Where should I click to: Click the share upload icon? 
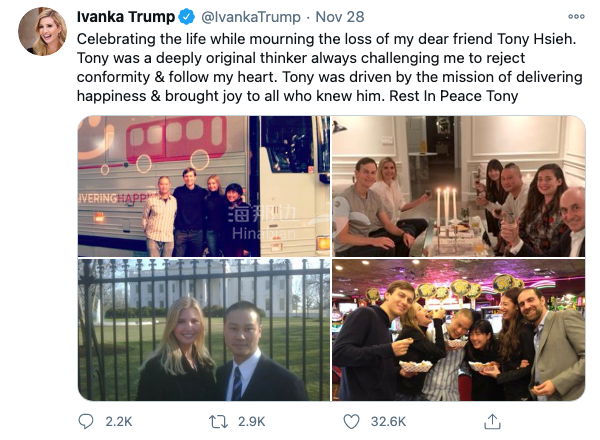(x=492, y=421)
